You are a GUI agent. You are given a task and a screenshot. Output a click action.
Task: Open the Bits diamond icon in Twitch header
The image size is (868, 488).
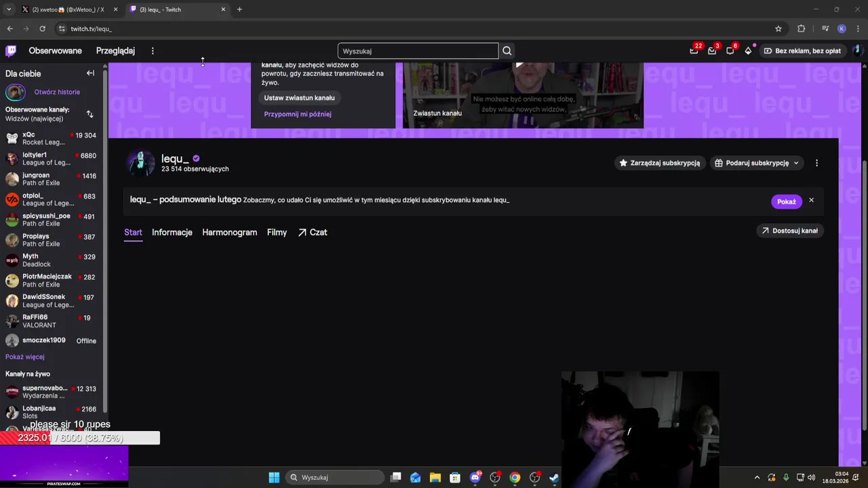click(x=748, y=51)
